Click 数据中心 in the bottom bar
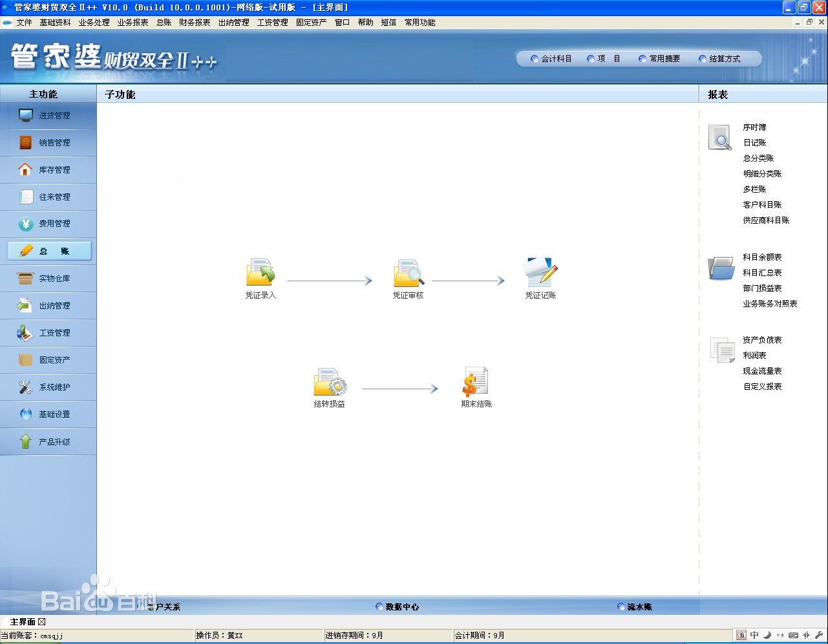 coord(401,607)
